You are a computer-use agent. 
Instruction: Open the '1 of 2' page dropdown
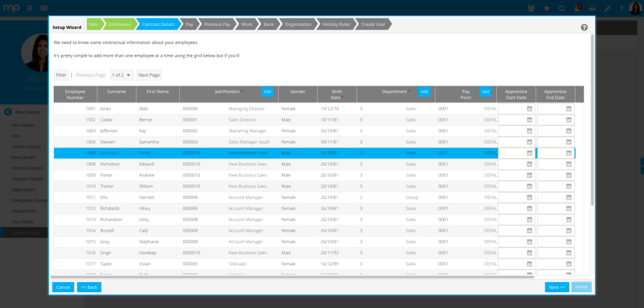tap(121, 75)
